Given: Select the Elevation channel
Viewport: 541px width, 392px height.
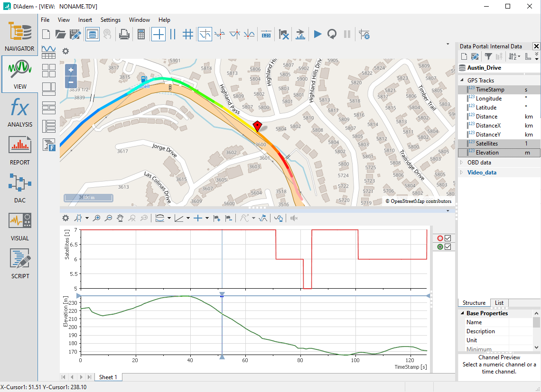Looking at the screenshot, I should (487, 153).
